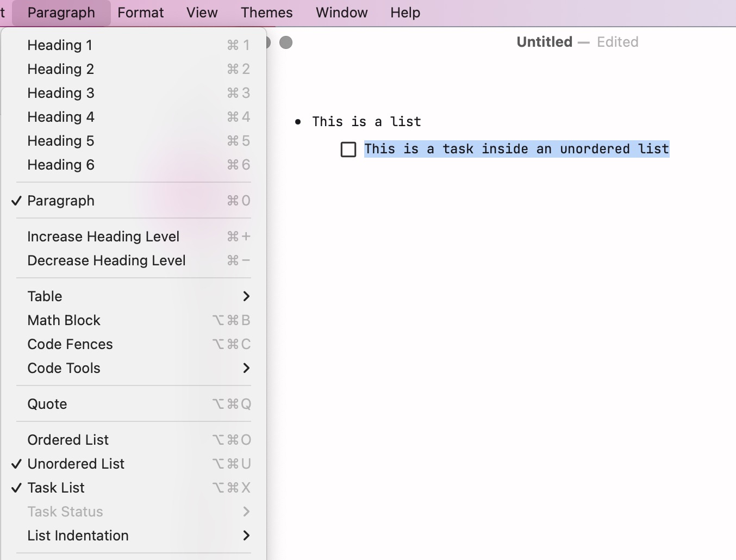Image resolution: width=736 pixels, height=560 pixels.
Task: Select Heading 6 from the menu
Action: pos(60,165)
